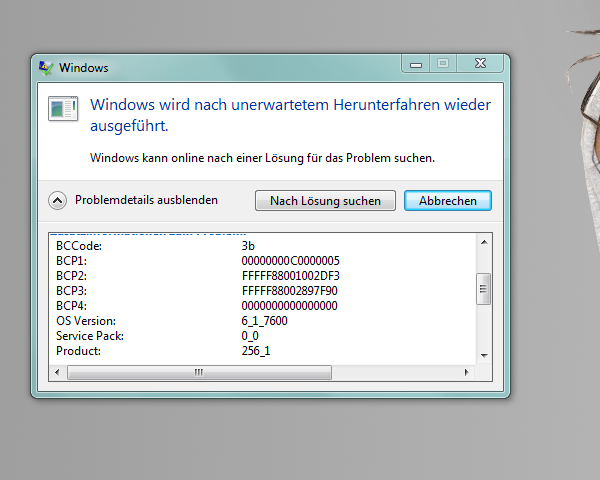600x480 pixels.
Task: Click the BCP1: label
Action: pyautogui.click(x=72, y=261)
